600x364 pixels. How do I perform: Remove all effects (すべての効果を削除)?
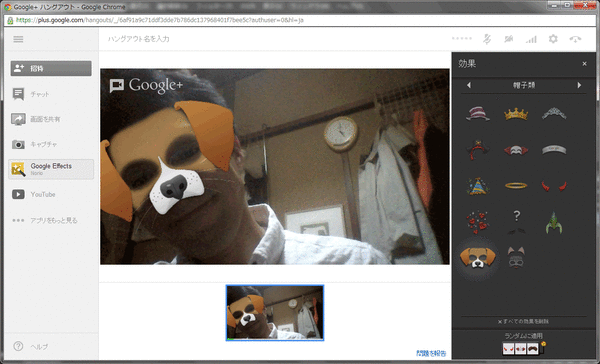(523, 322)
